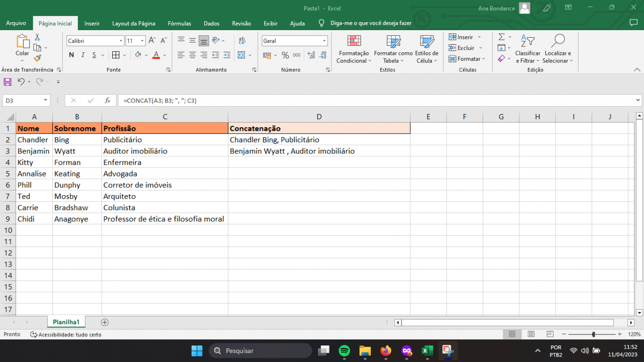Viewport: 644px width, 362px height.
Task: Click Formatar como Tabela
Action: pos(393,49)
